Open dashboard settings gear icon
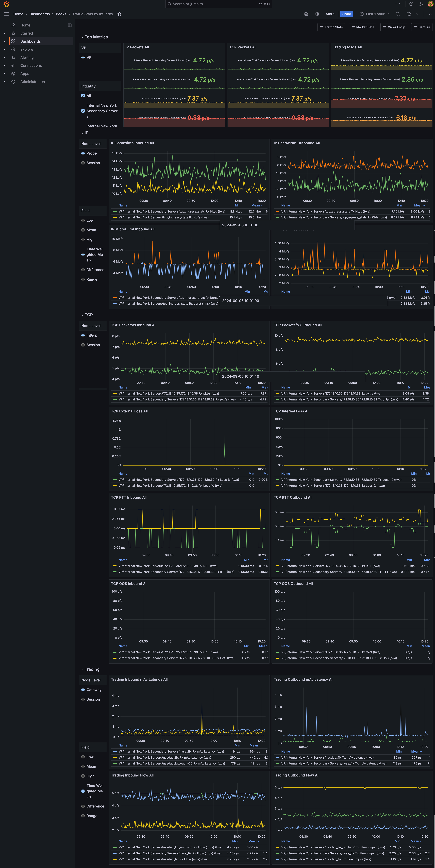435x868 pixels. pos(317,14)
